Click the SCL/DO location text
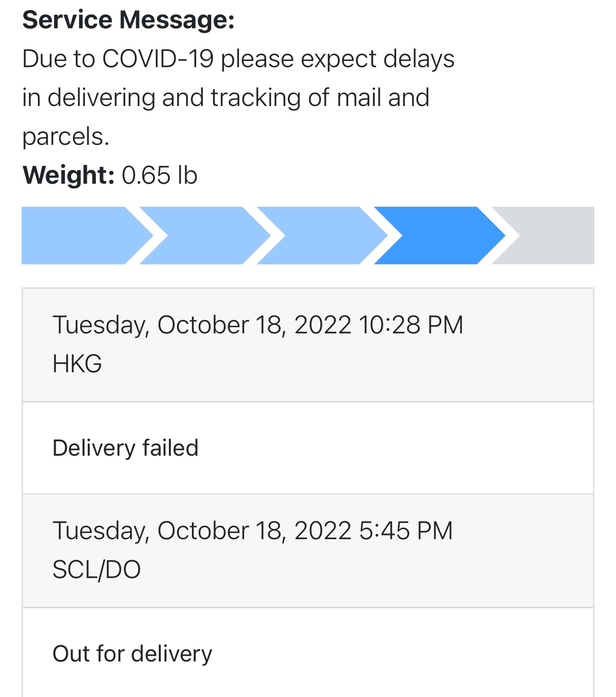Screen dimensions: 616x697 [96, 570]
